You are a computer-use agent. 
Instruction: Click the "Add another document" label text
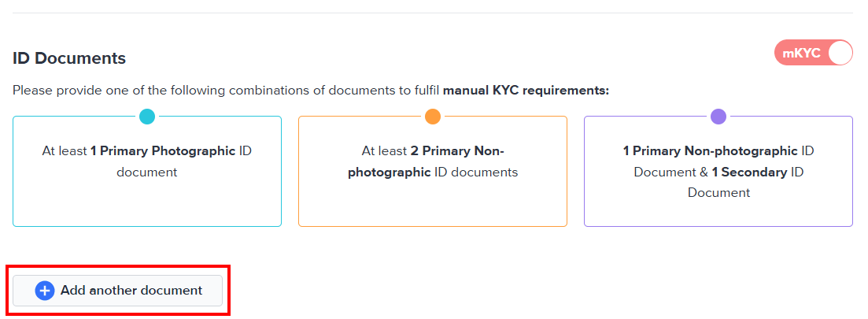131,291
